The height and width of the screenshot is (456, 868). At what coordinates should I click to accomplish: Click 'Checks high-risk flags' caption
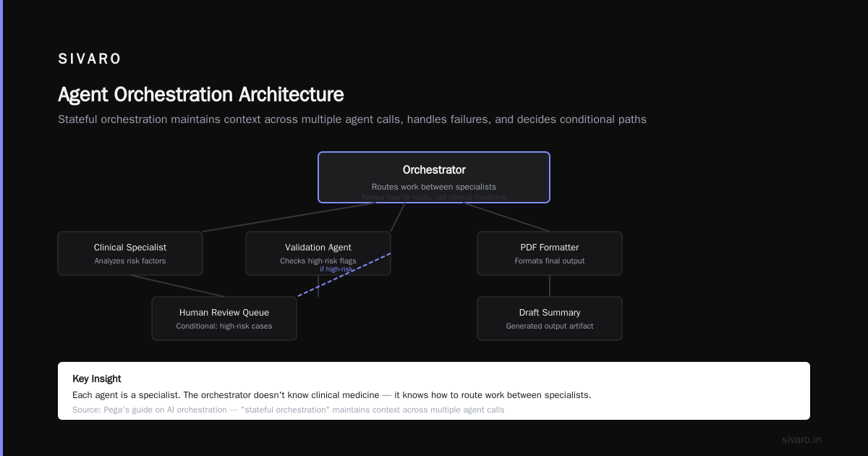[x=318, y=261]
